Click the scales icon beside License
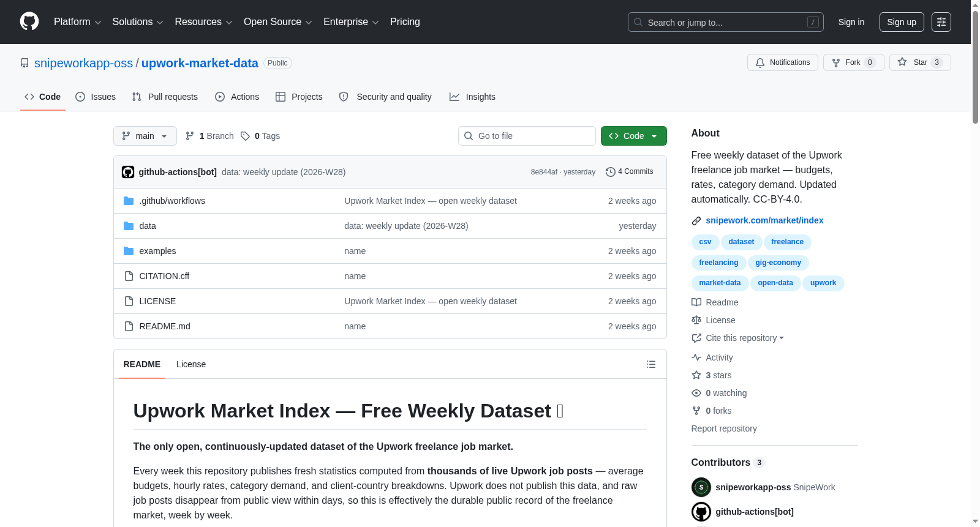 [696, 320]
